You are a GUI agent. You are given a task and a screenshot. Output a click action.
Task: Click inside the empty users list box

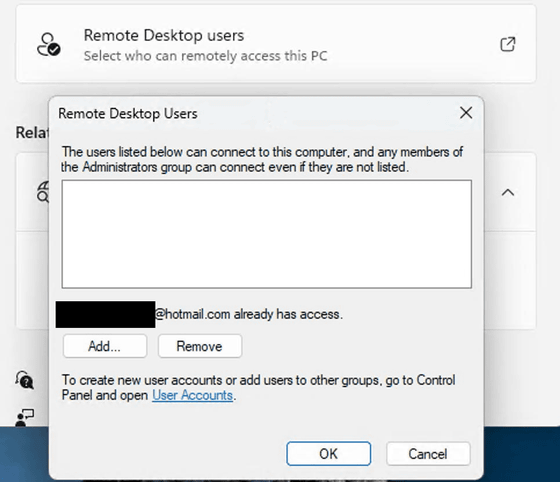[x=266, y=234]
